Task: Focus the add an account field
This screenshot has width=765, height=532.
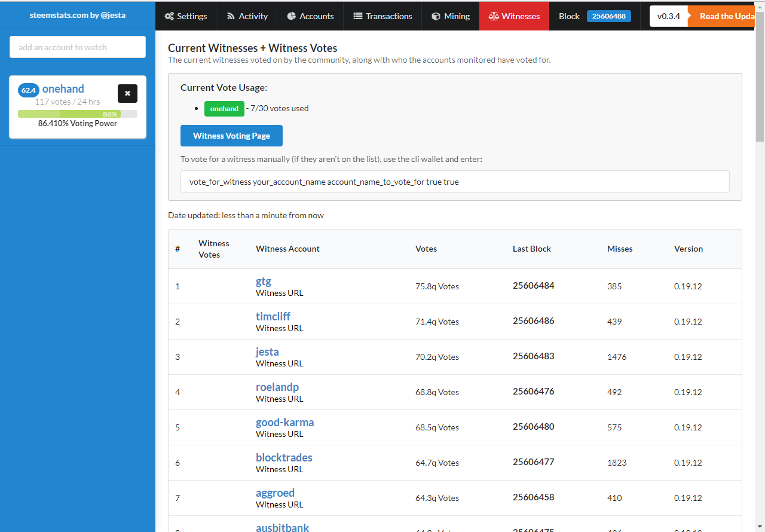Action: pyautogui.click(x=78, y=47)
